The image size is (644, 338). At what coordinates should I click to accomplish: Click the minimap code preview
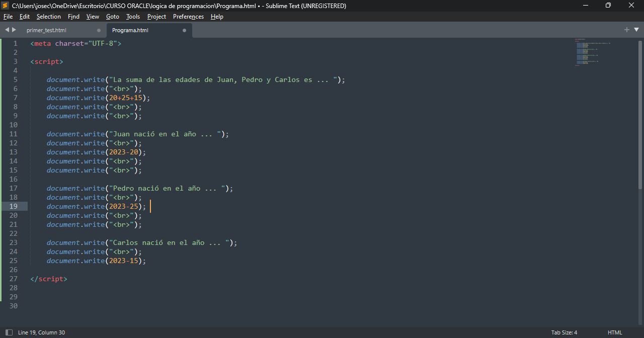[x=593, y=52]
